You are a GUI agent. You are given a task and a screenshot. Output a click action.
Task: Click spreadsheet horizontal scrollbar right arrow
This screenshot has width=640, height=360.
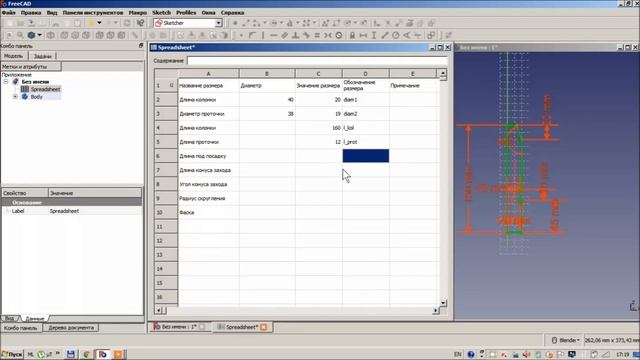436,311
